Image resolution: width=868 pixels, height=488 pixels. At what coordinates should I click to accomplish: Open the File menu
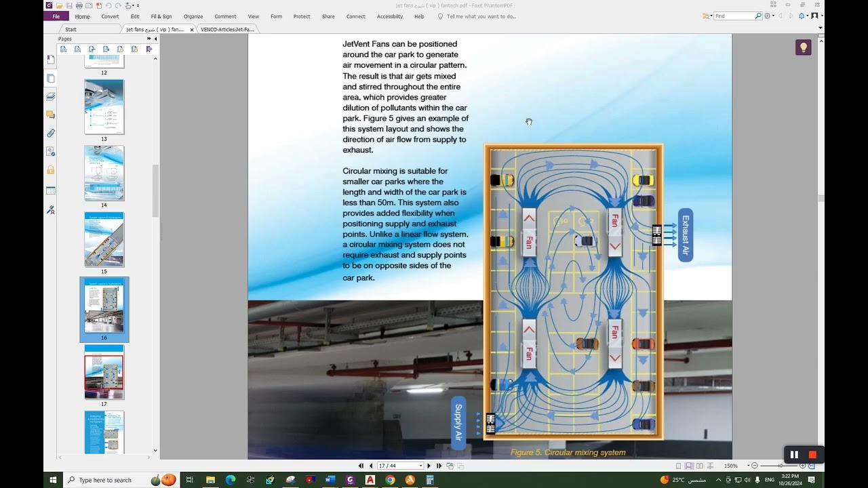[x=56, y=16]
